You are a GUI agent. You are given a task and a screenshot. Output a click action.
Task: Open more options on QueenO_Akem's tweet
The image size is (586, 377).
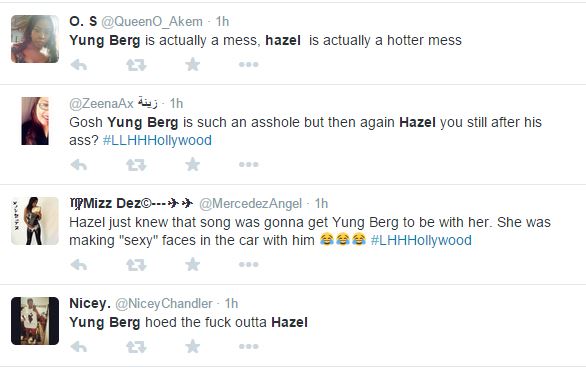249,65
